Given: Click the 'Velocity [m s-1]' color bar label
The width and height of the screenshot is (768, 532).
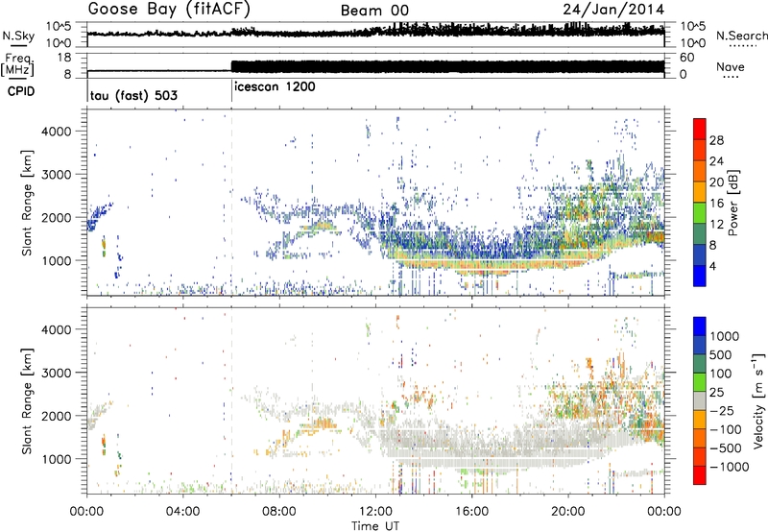Looking at the screenshot, I should [758, 399].
